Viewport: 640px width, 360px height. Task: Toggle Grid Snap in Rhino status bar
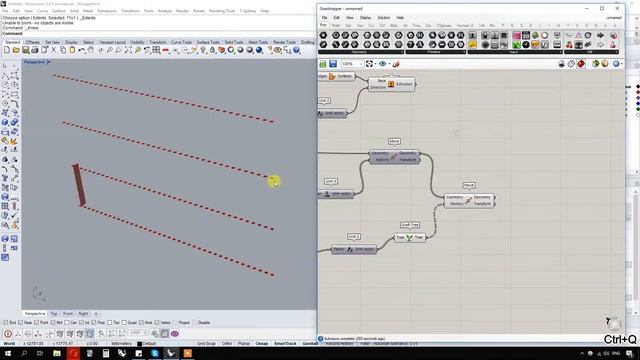[206, 344]
